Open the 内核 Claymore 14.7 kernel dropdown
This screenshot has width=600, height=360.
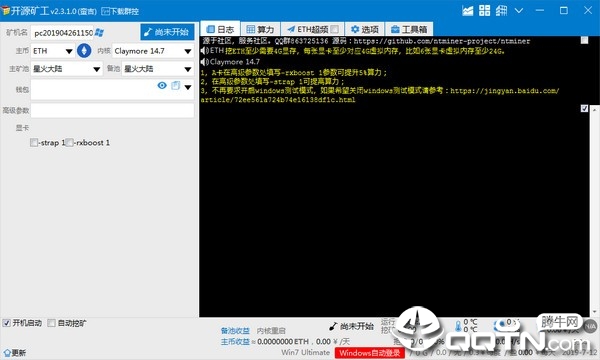pos(153,51)
